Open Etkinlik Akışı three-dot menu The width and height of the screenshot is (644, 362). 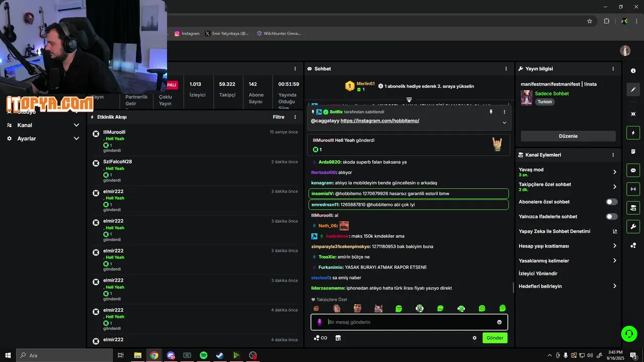[295, 117]
